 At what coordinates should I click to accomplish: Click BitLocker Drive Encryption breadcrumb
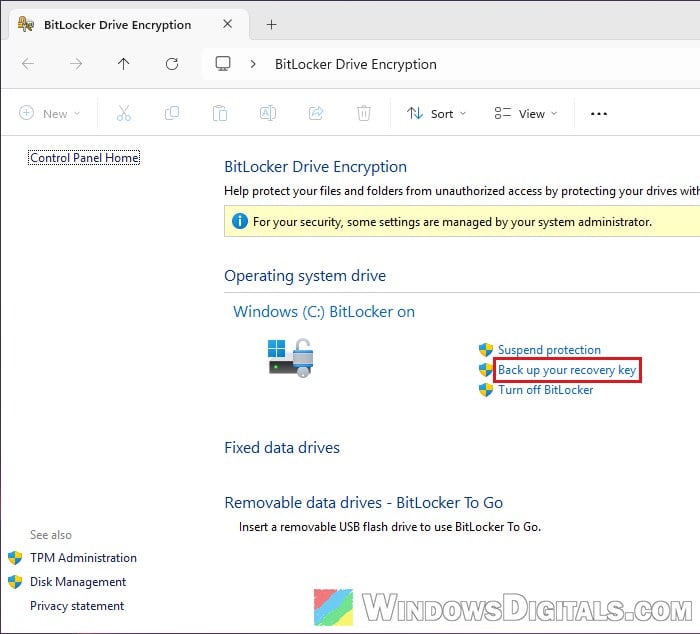[355, 64]
